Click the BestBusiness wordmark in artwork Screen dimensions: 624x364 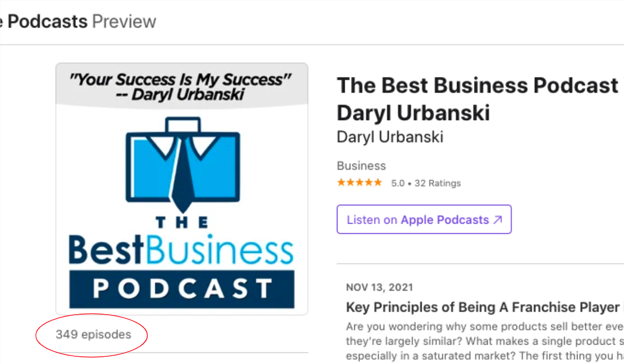182,250
